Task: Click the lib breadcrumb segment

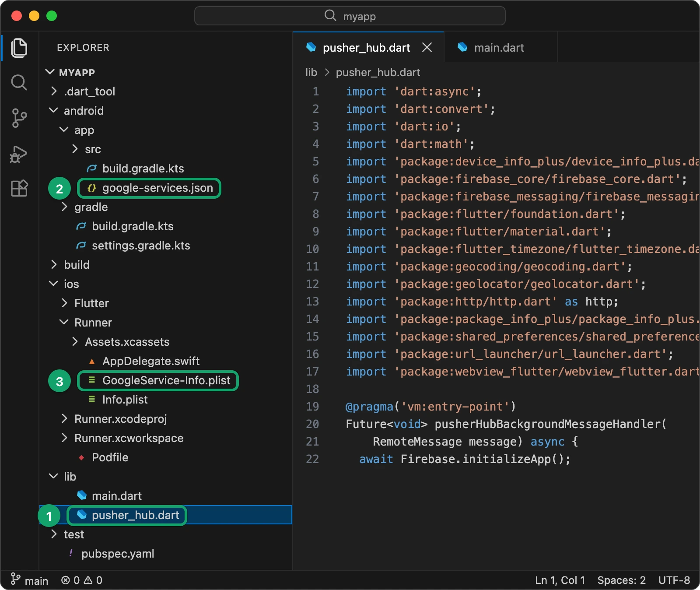Action: pos(311,72)
